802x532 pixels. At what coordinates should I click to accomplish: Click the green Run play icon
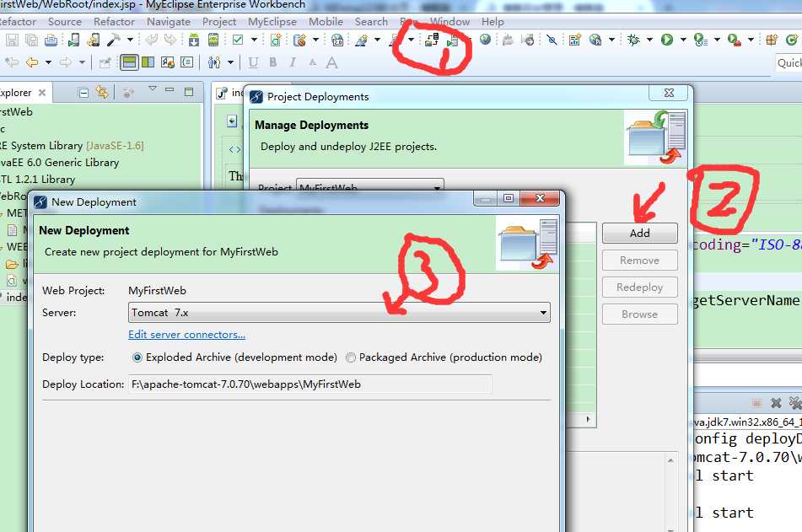pos(667,40)
